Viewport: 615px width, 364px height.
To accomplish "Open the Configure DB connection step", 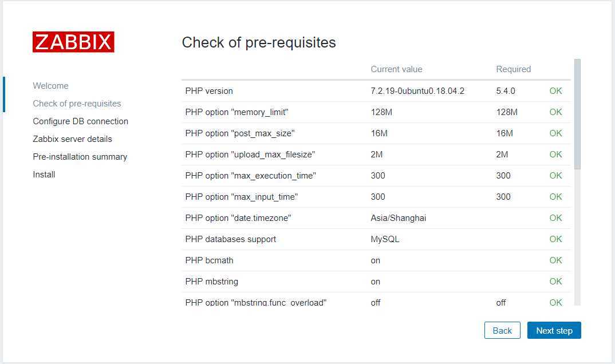I will click(80, 121).
